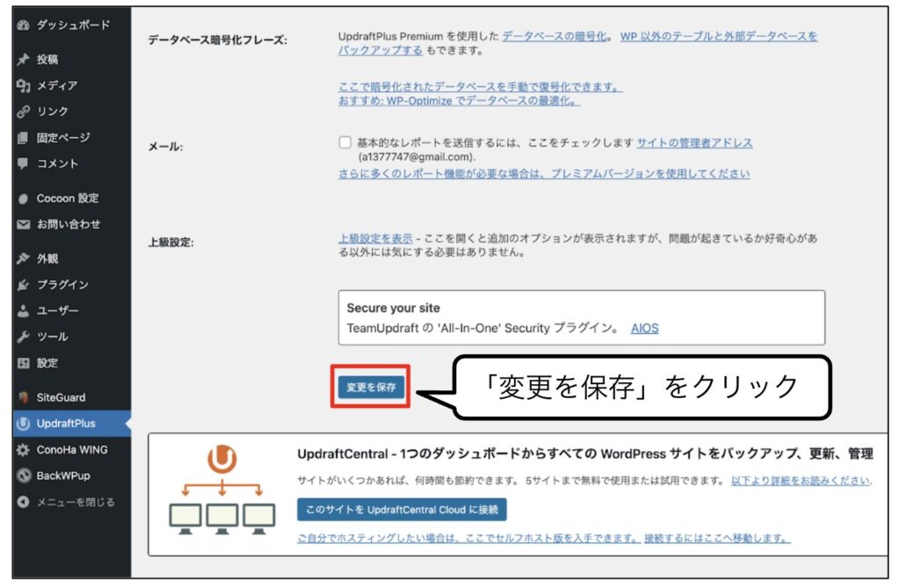Screen dimensions: 900x588
Task: Open the サイトの管理者アドレス link
Action: click(694, 142)
